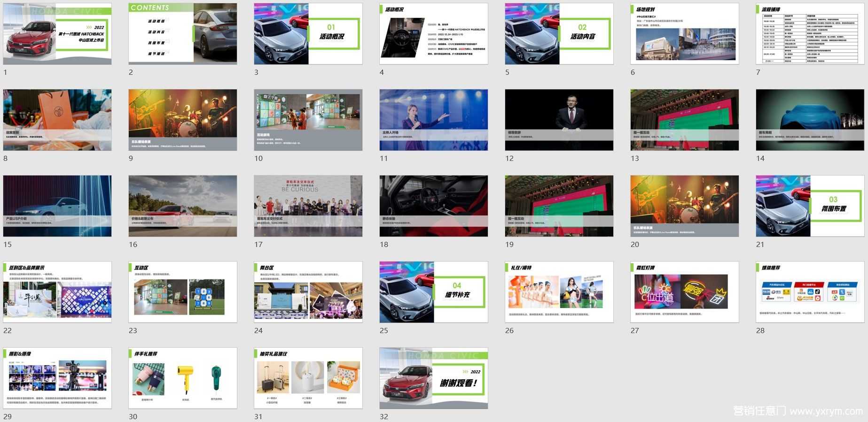Click slide 24 stage area thumbnail

tap(308, 292)
